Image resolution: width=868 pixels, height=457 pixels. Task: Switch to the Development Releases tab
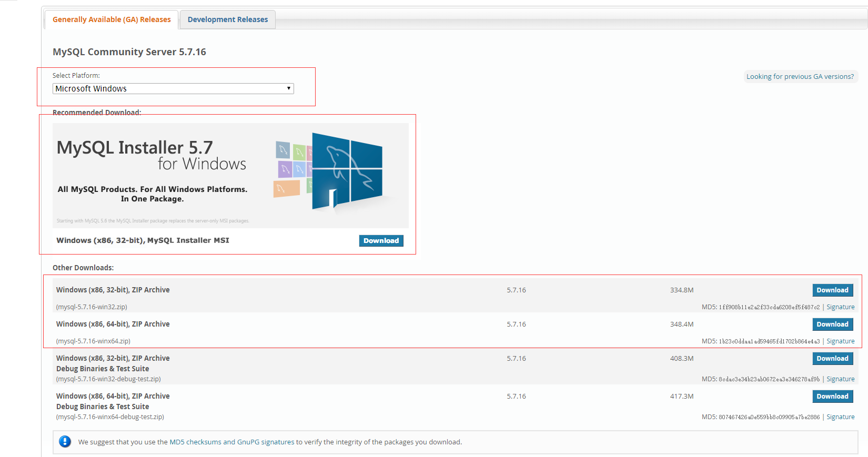pyautogui.click(x=228, y=19)
